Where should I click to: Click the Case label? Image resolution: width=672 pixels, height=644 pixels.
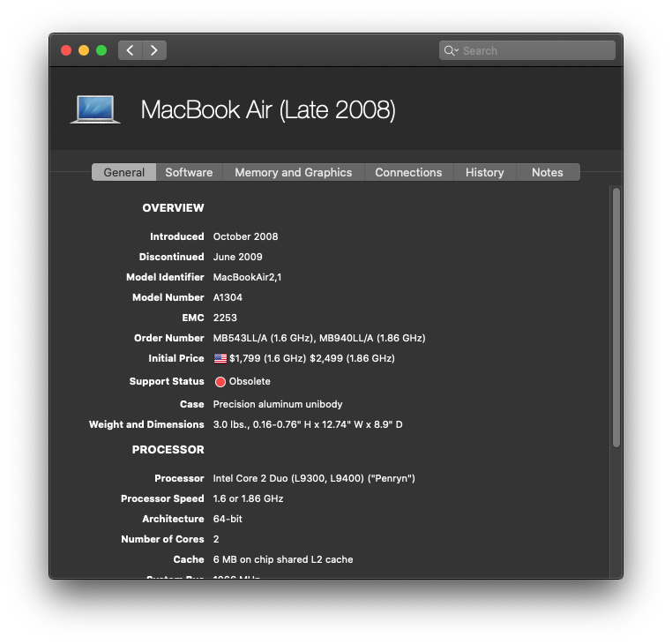tap(192, 404)
